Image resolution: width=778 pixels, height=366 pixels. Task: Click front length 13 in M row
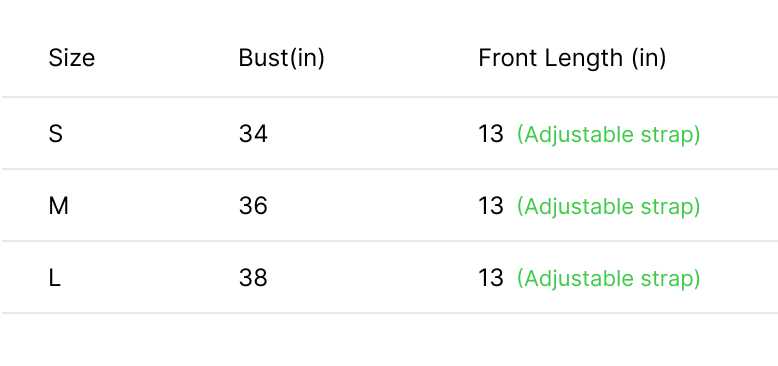pos(491,206)
